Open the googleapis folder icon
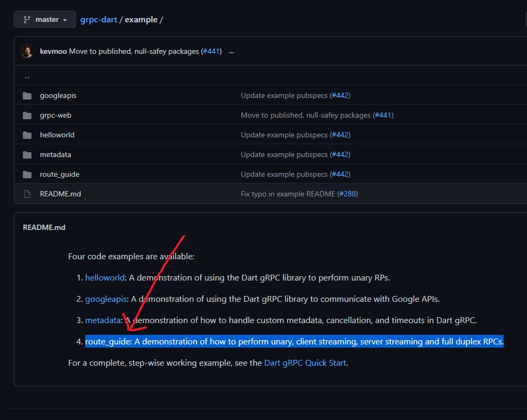This screenshot has height=420, width=527. coord(27,96)
